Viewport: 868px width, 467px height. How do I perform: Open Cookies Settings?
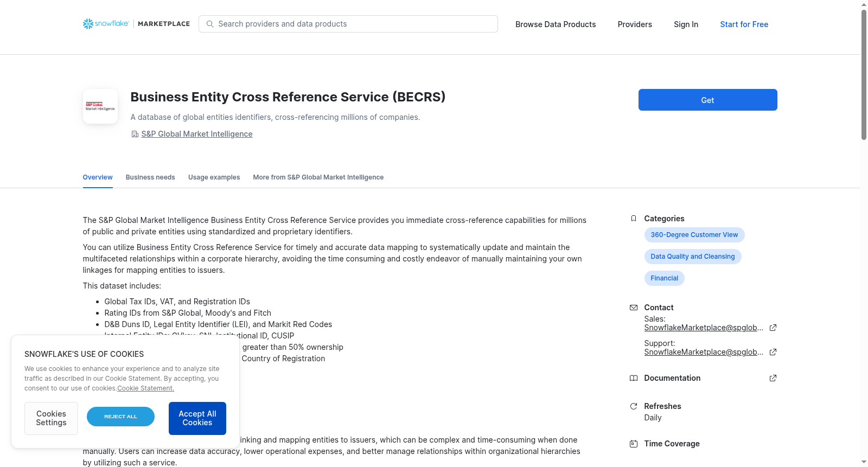[x=51, y=418]
